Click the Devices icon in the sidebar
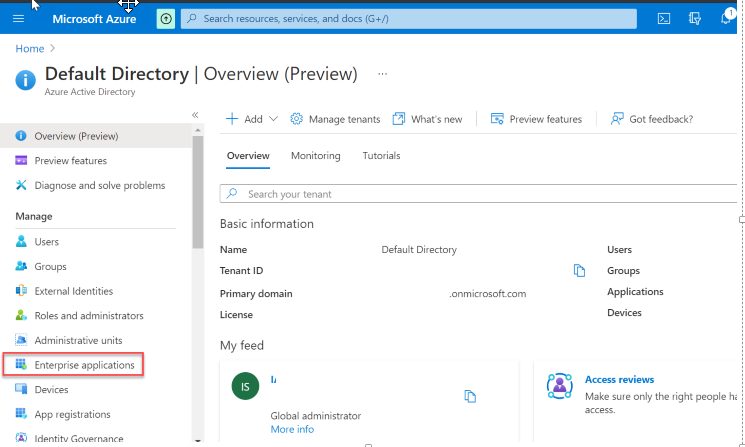The height and width of the screenshot is (447, 745). (21, 389)
